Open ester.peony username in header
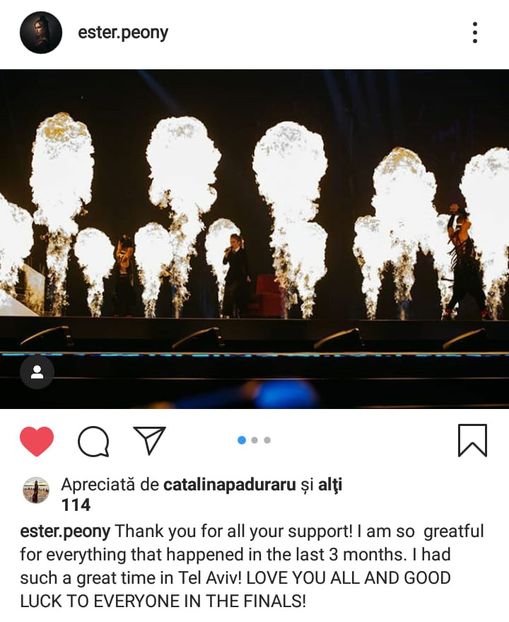 click(123, 33)
